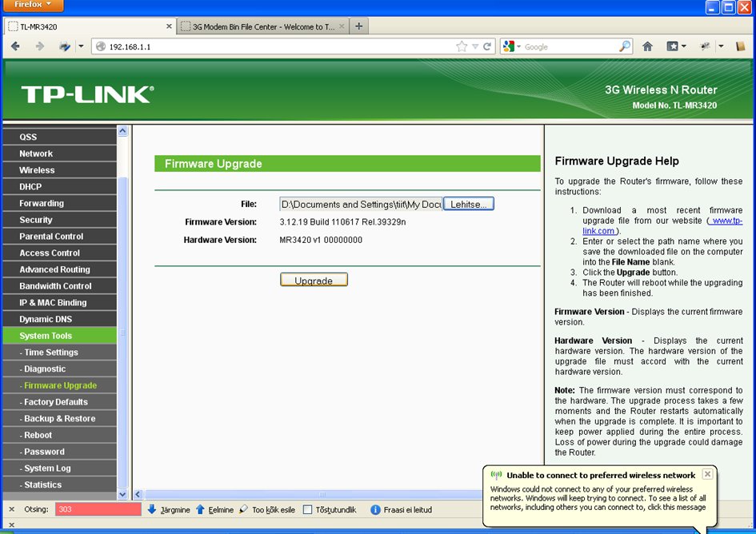The image size is (756, 534).
Task: Open IP & MAC Binding menu
Action: coord(60,302)
